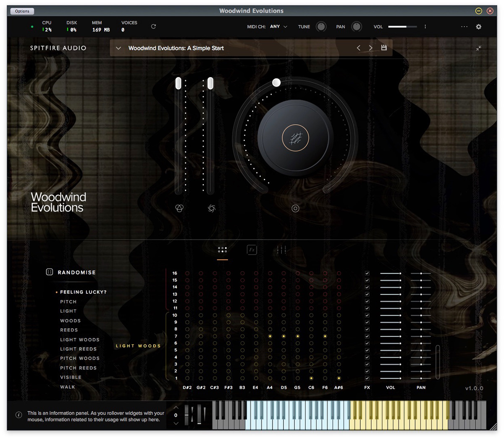Viewport: 504px width, 439px height.
Task: Click the swirl icon below the second fader
Action: click(211, 208)
